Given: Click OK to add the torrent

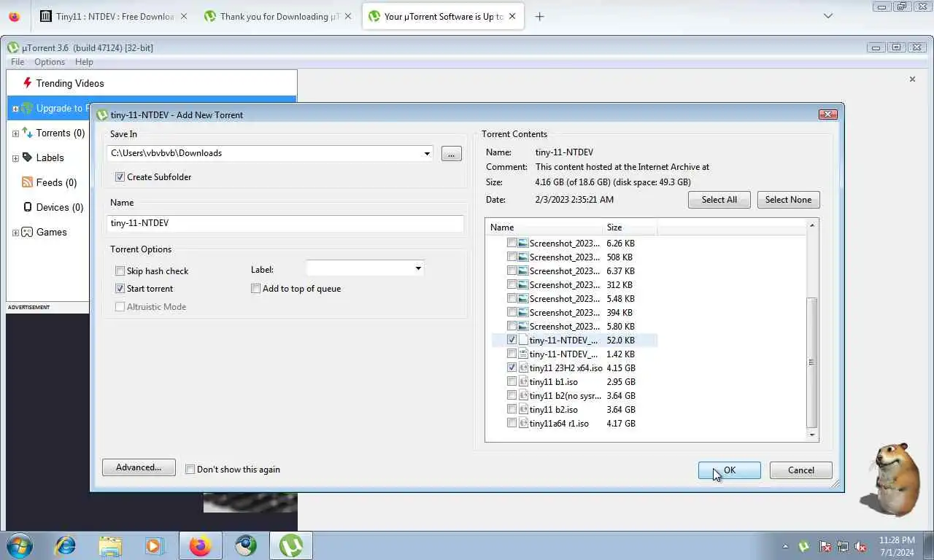Looking at the screenshot, I should 730,470.
